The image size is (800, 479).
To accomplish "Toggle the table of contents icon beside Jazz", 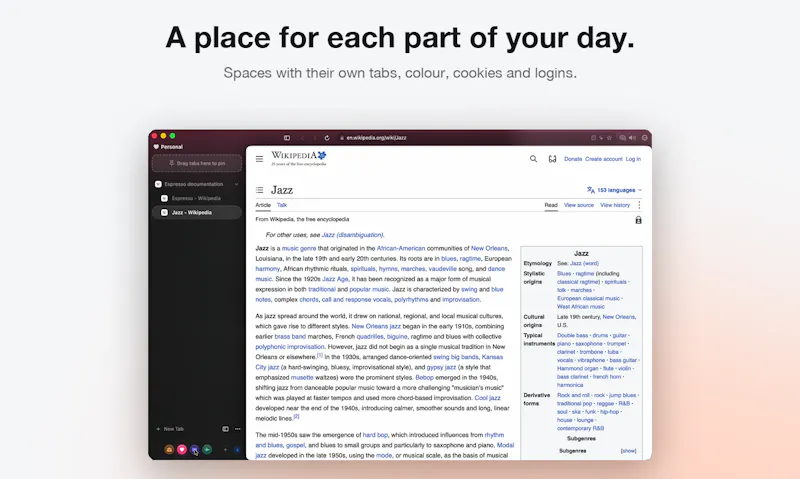I will coord(260,190).
